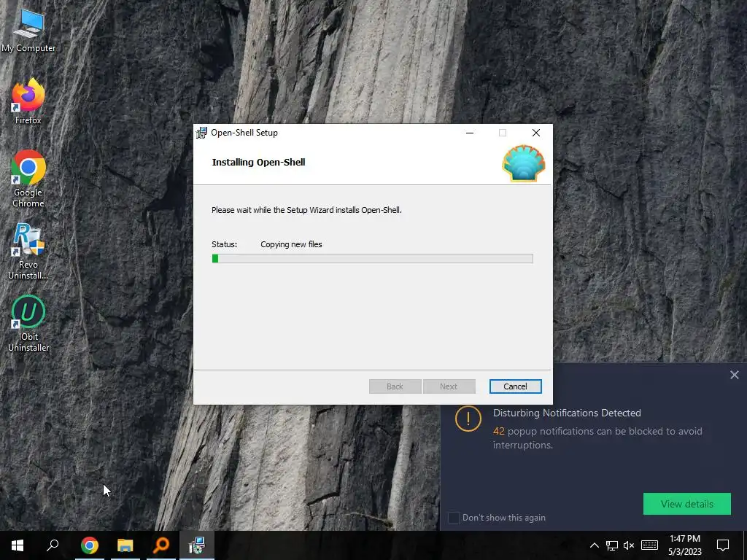The height and width of the screenshot is (560, 747).
Task: Click the "Disturbing Notifications Detected" title
Action: click(x=566, y=413)
